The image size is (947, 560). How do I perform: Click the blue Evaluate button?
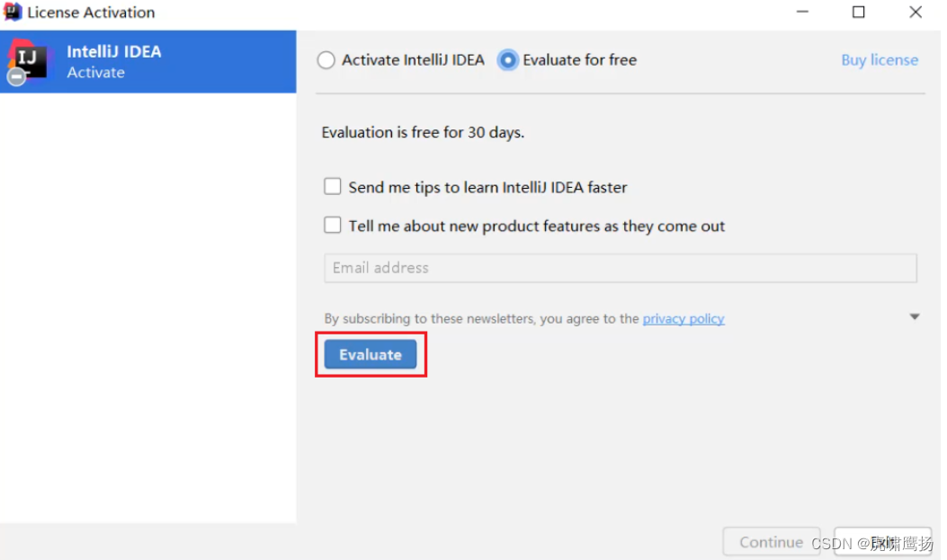click(x=371, y=354)
